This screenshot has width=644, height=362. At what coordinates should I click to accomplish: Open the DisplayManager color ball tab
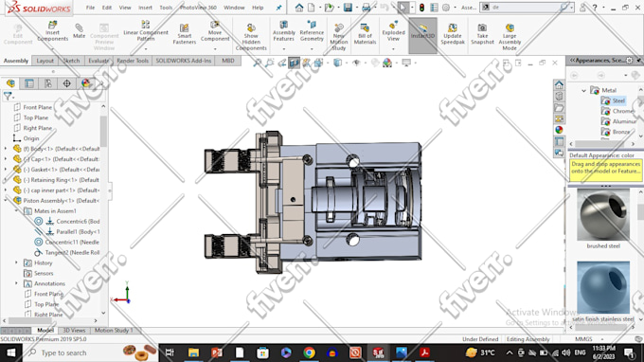click(85, 83)
